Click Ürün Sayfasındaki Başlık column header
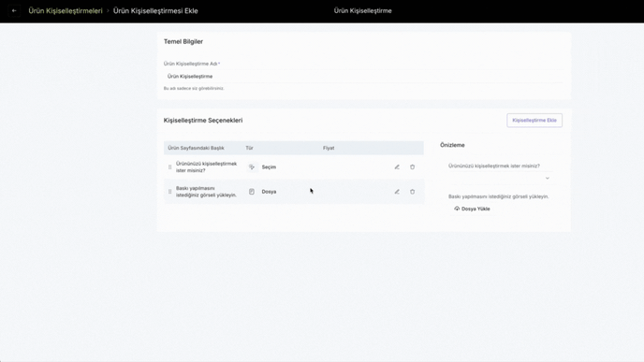This screenshot has width=644, height=362. (x=196, y=148)
